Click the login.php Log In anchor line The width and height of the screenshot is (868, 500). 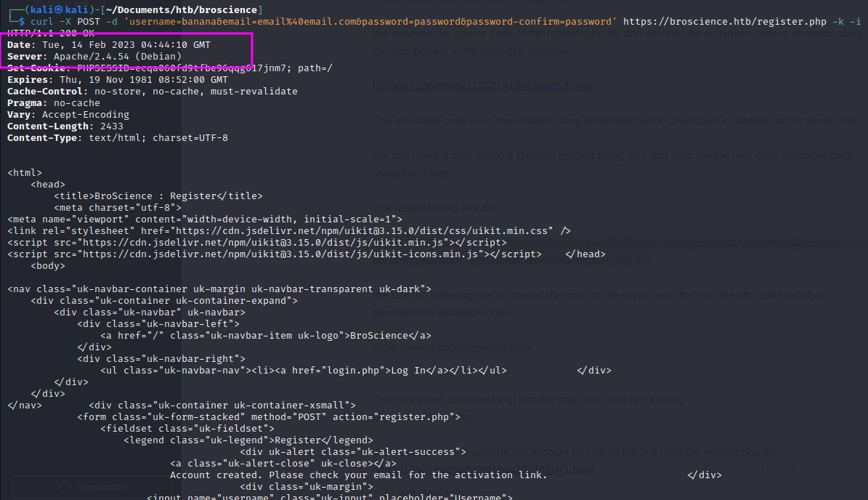tap(304, 371)
